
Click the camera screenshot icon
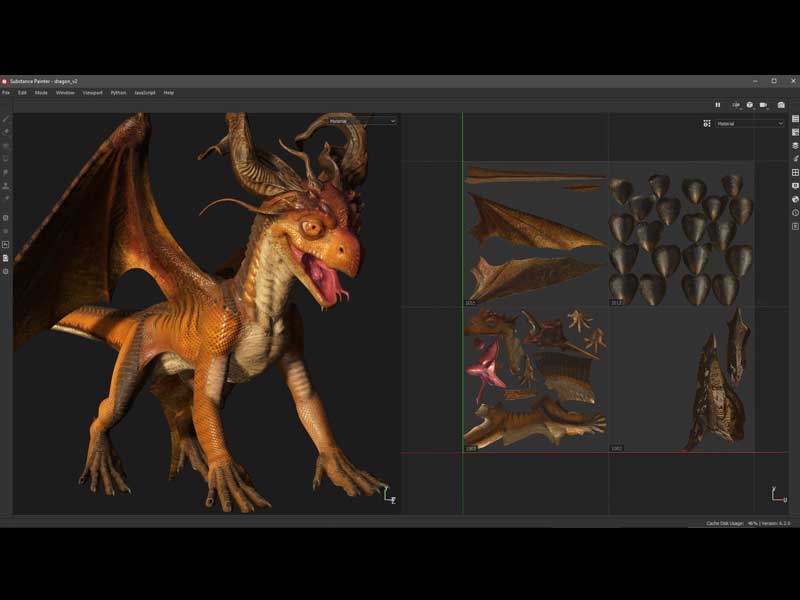point(781,105)
